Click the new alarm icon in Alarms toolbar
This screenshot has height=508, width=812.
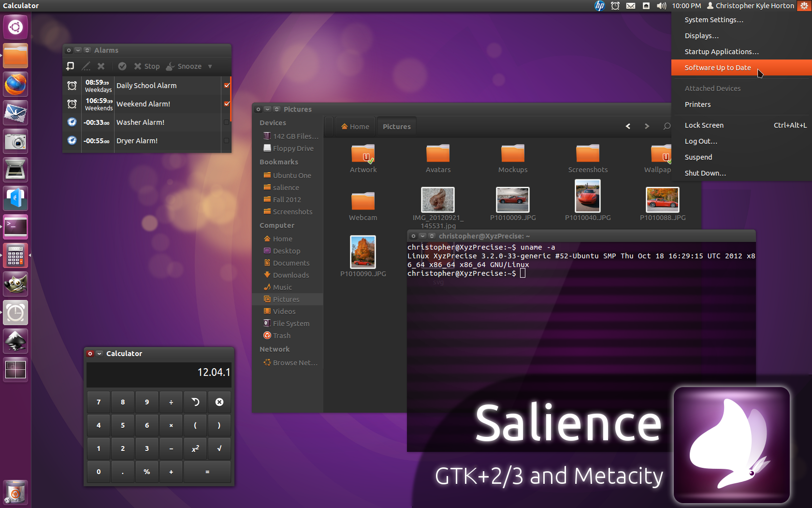click(71, 66)
